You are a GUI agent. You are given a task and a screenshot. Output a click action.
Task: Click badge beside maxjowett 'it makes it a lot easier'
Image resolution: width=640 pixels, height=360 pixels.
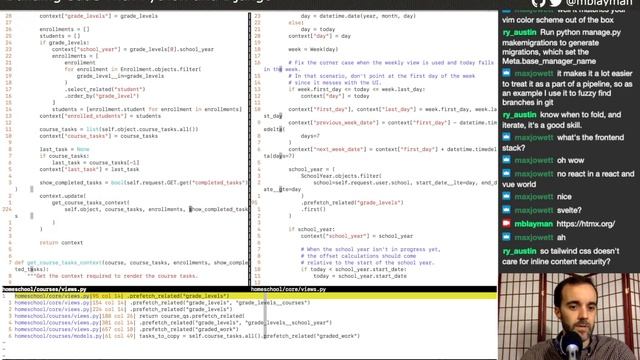(507, 73)
